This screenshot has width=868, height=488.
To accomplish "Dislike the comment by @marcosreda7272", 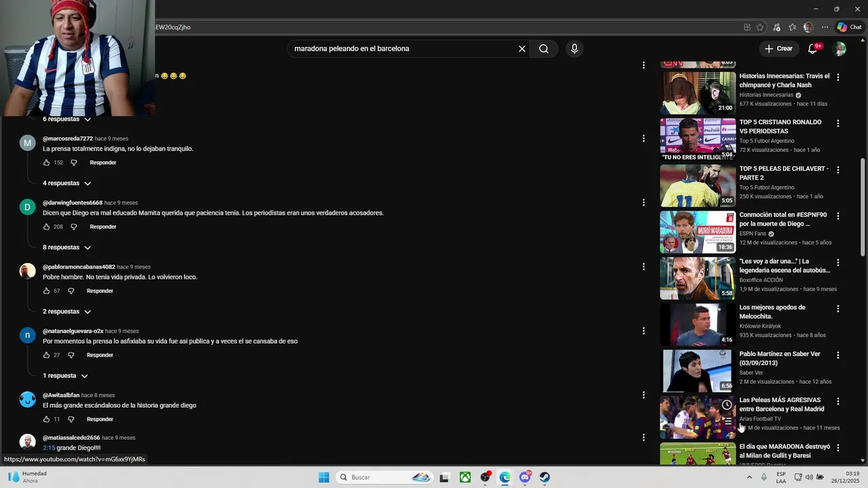I will click(x=74, y=163).
